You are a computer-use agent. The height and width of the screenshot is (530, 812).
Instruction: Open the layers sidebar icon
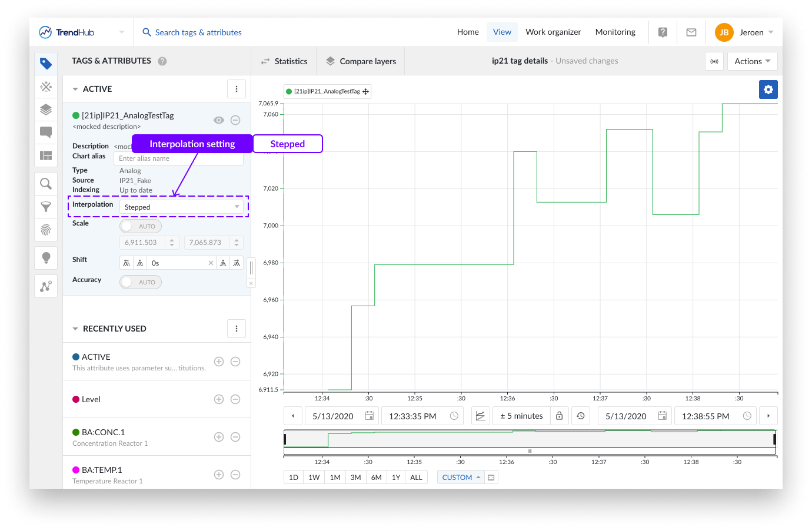pos(46,110)
